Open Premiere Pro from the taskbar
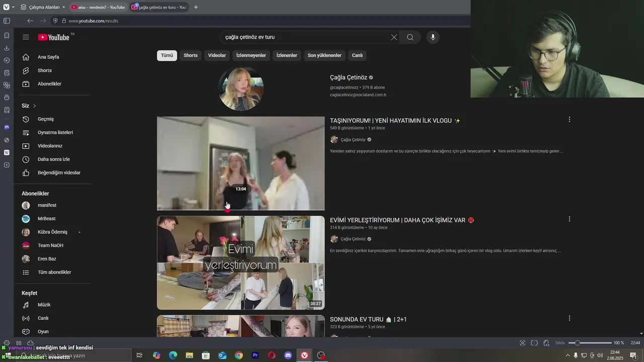644x362 pixels. [255, 355]
